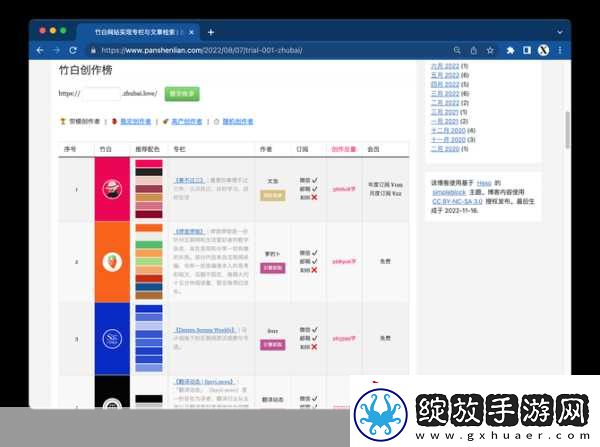The image size is (600, 447).
Task: Go forward with the browser forward arrow
Action: pyautogui.click(x=56, y=50)
